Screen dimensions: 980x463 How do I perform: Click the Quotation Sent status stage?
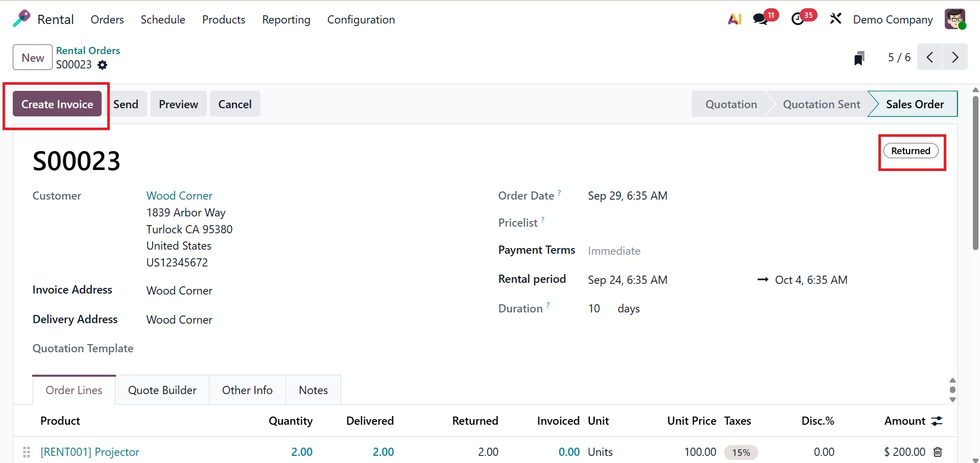tap(821, 104)
